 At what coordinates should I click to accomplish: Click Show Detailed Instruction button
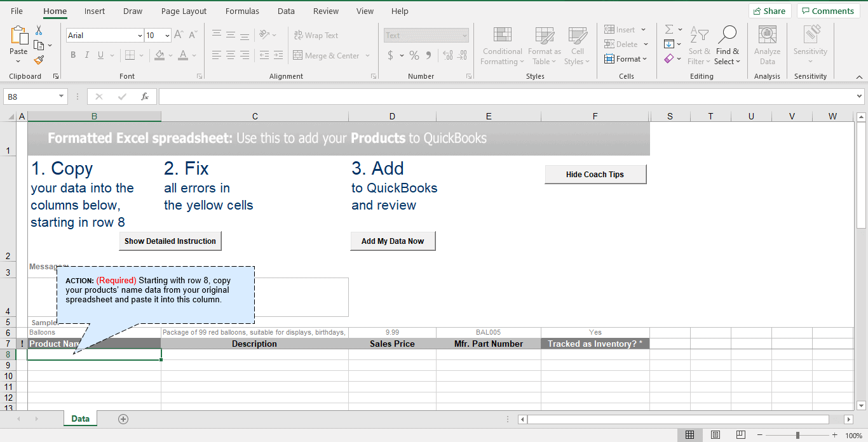click(x=170, y=241)
